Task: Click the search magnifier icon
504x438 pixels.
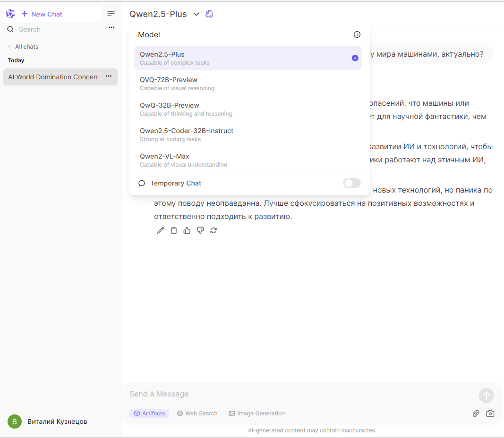Action: 10,29
